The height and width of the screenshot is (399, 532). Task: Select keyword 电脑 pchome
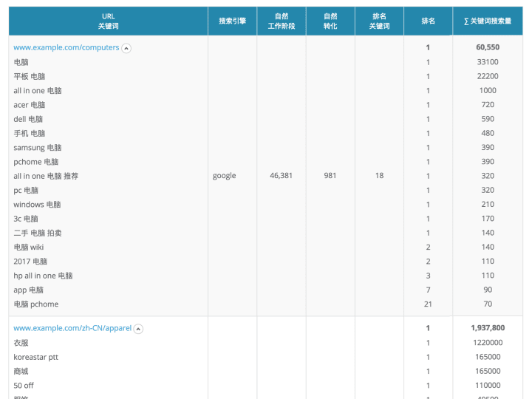point(36,304)
